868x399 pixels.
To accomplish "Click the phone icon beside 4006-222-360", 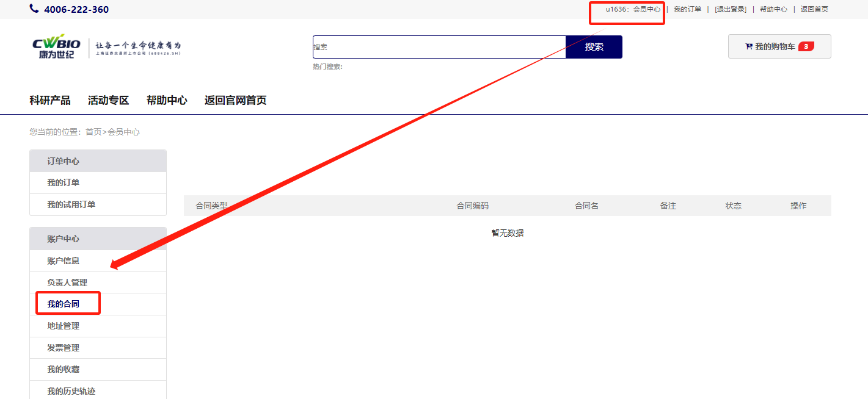I will (34, 9).
